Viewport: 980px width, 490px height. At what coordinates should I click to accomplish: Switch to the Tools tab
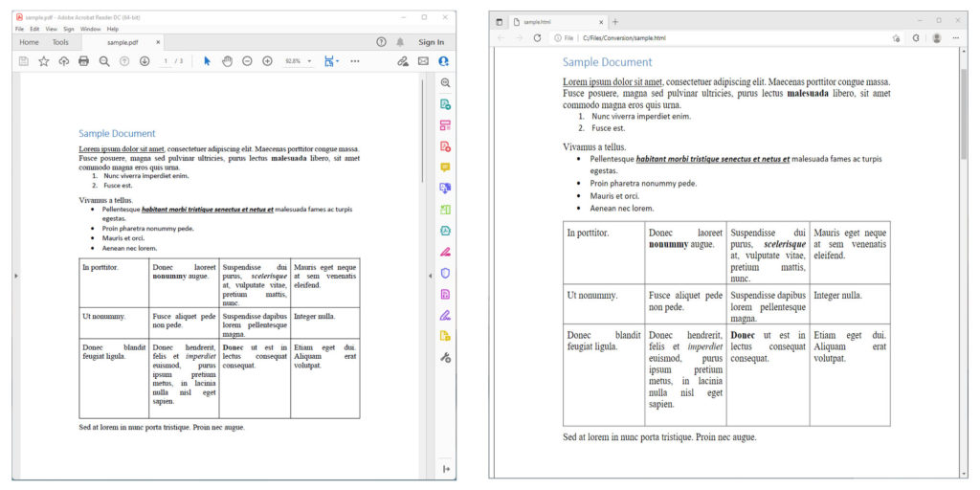[60, 42]
